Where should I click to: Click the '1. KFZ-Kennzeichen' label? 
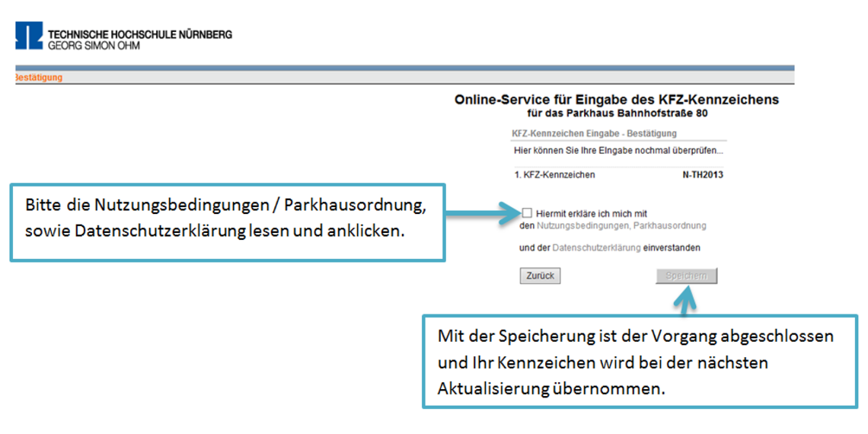554,175
